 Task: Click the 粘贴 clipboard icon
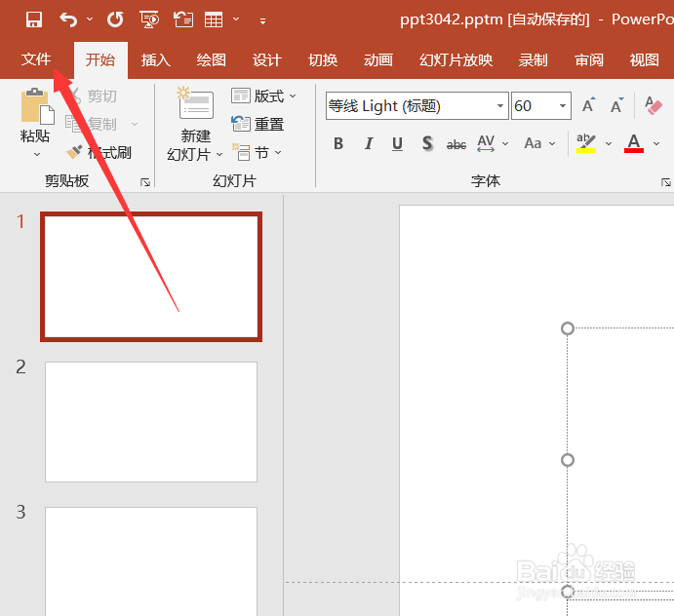pos(37,106)
